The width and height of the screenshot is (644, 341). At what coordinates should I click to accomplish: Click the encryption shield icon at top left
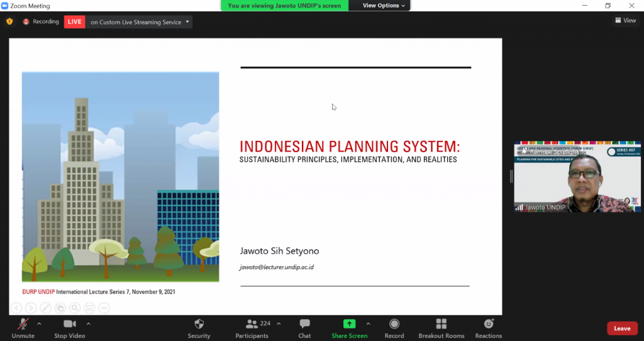pyautogui.click(x=9, y=21)
